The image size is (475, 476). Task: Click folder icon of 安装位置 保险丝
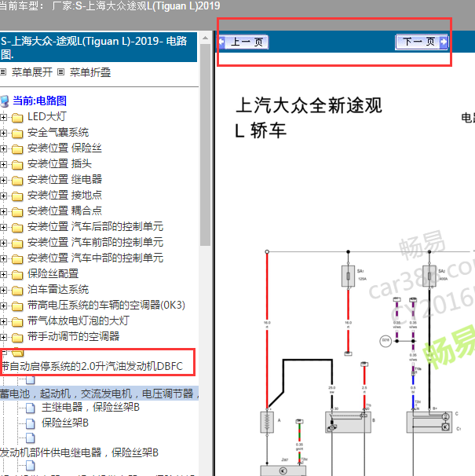(x=17, y=149)
